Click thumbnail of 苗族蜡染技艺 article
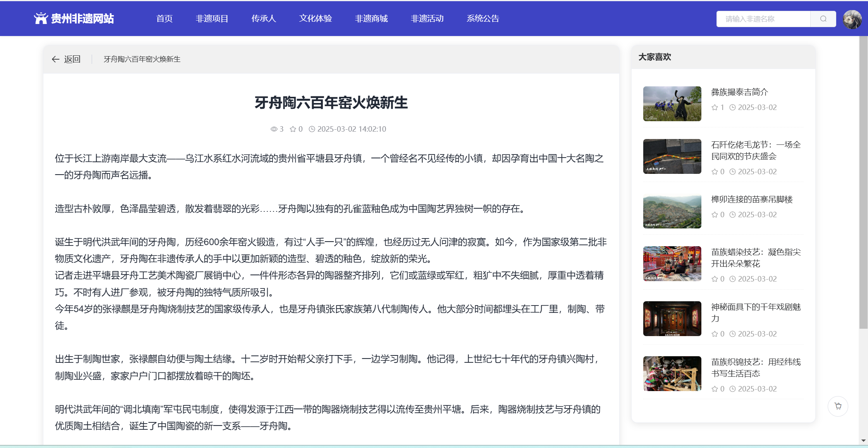Screen dimensions: 868x448 [x=672, y=264]
